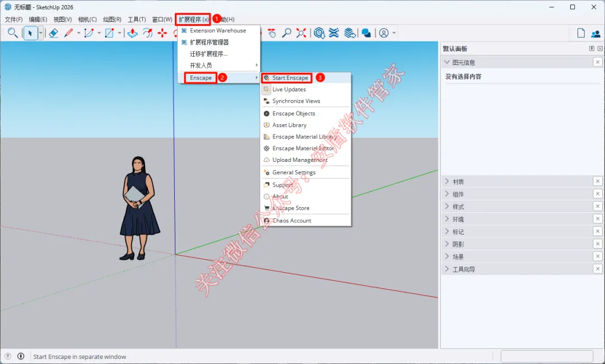Click the blue chat bubbles toolbar icon
The image size is (605, 364).
pos(366,33)
